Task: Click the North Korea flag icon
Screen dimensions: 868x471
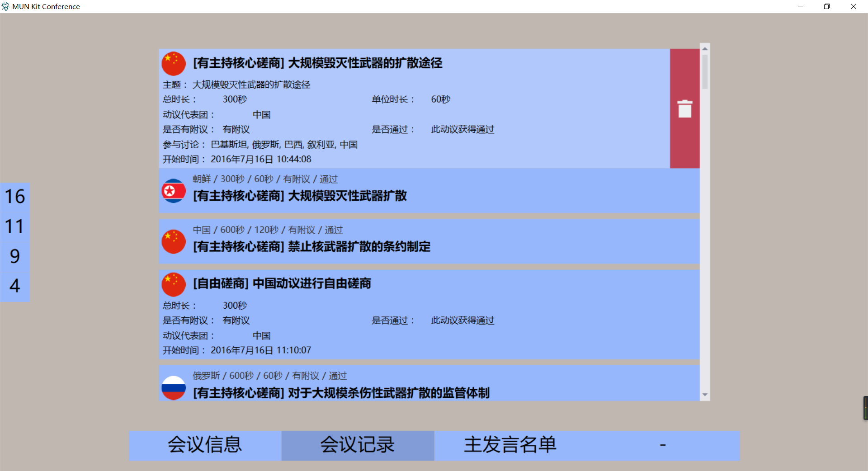Action: pyautogui.click(x=173, y=191)
